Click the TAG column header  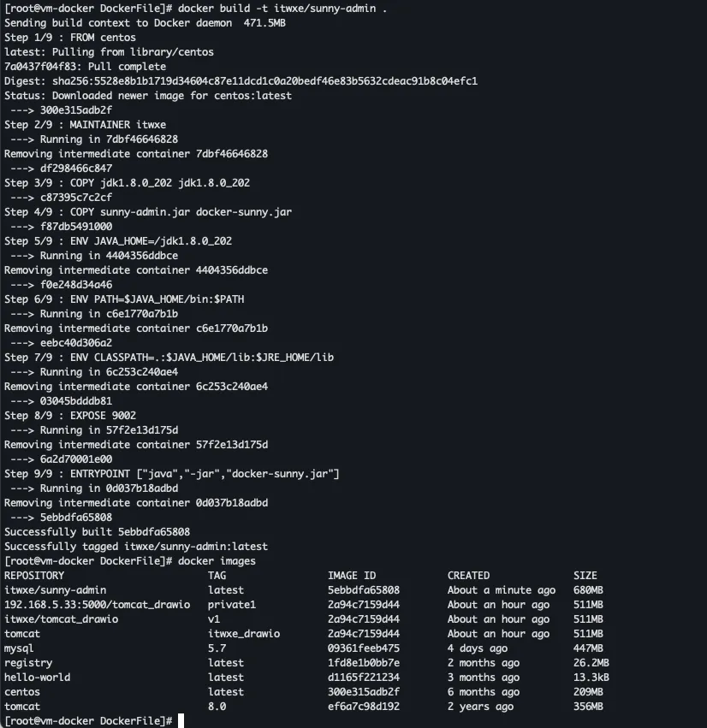[x=217, y=576]
